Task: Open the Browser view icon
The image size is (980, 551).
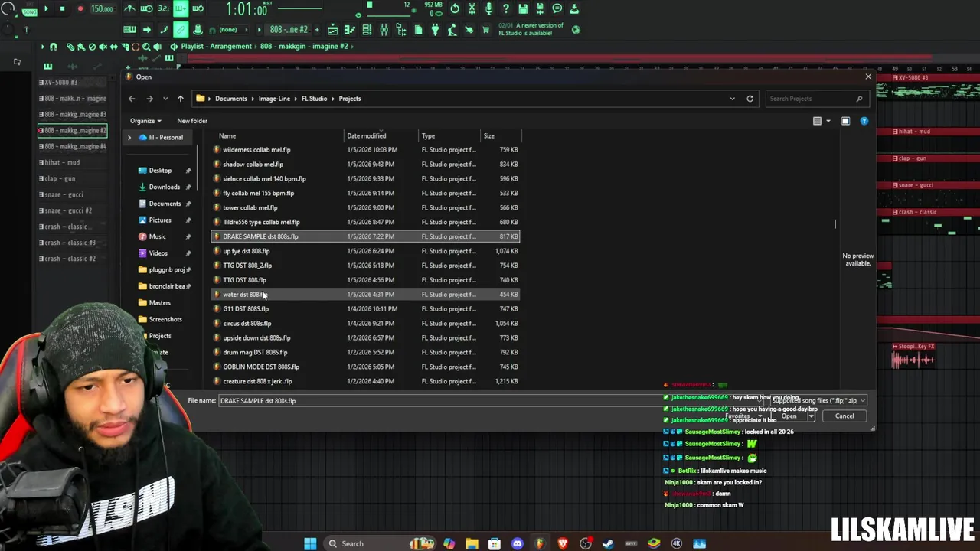Action: tap(400, 30)
